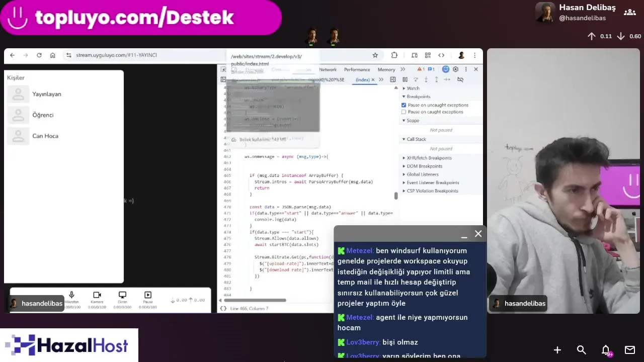
Task: Open the topluyo.com/Destek banner
Action: tap(141, 18)
